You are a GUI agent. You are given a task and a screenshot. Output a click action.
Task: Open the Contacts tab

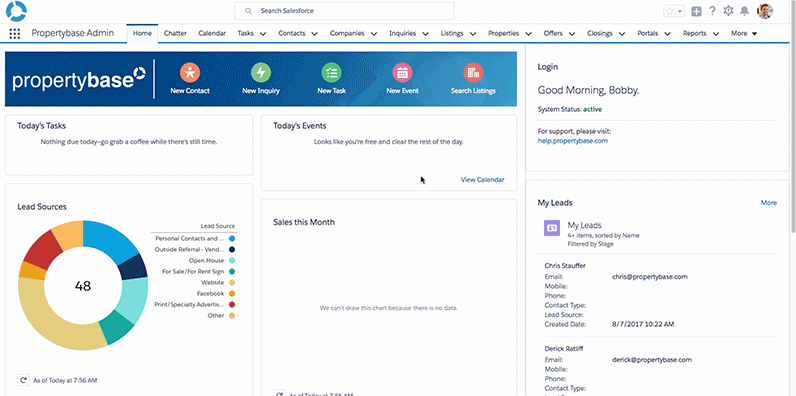pos(292,34)
